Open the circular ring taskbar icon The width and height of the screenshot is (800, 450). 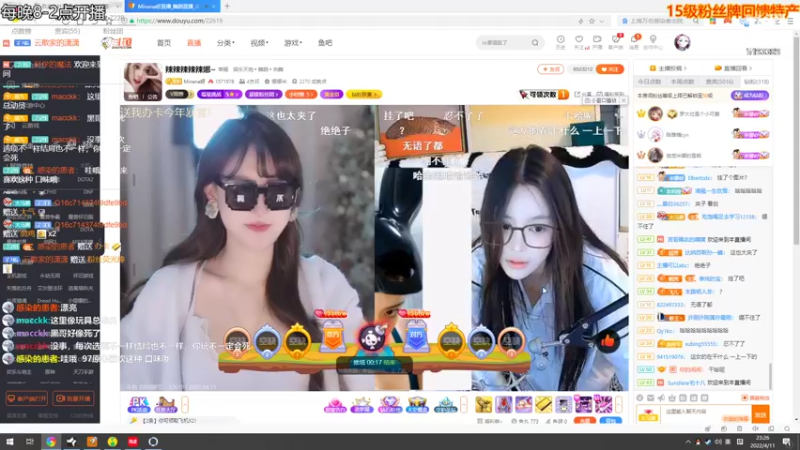point(153,442)
